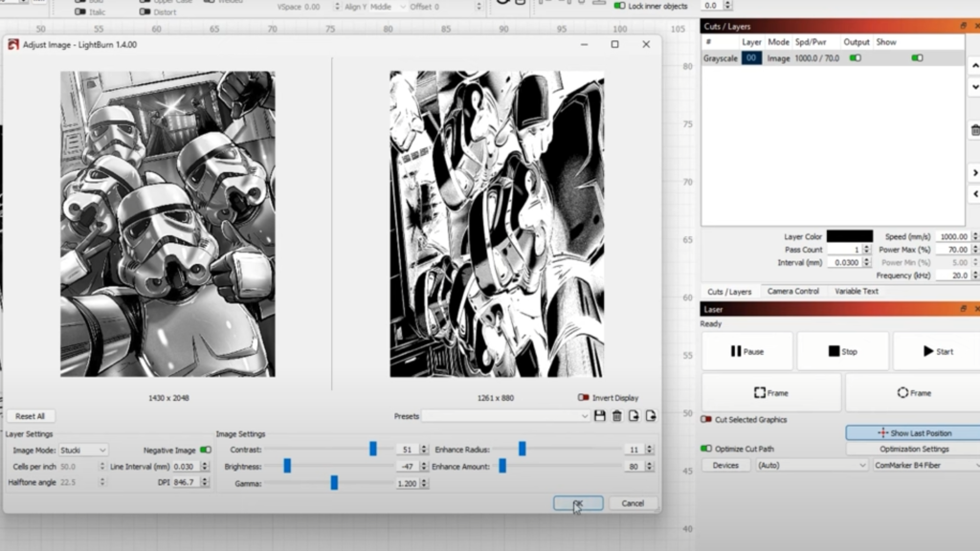The height and width of the screenshot is (551, 980).
Task: Click the circular rubber-band Frame button
Action: click(x=913, y=392)
